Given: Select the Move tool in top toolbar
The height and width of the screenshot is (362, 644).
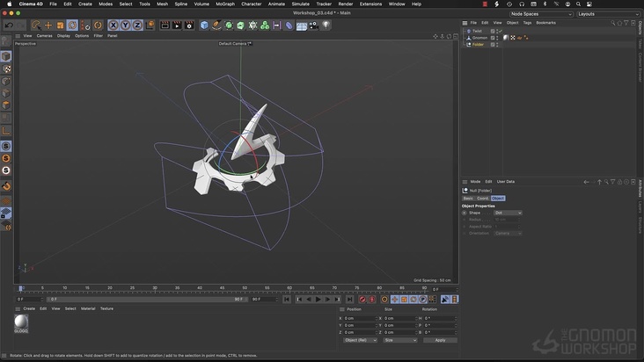Looking at the screenshot, I should [x=48, y=25].
